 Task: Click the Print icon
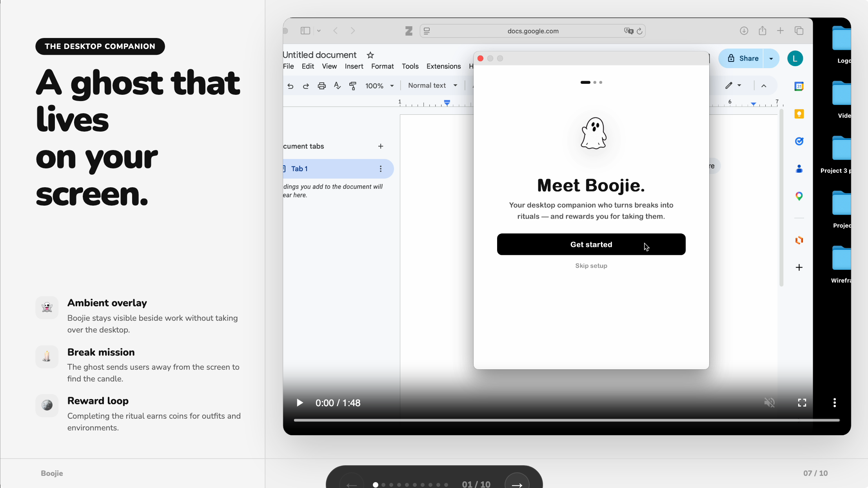pyautogui.click(x=321, y=86)
